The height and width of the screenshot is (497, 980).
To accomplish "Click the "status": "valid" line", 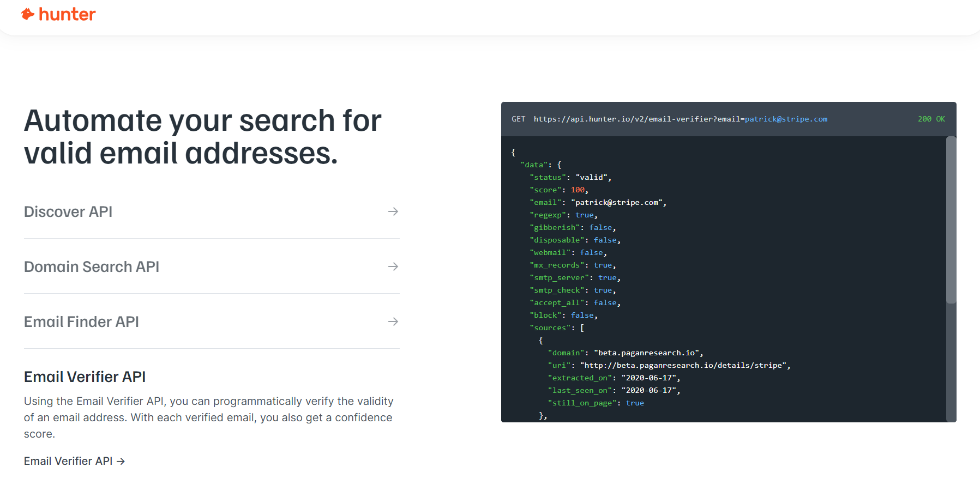I will (x=570, y=177).
